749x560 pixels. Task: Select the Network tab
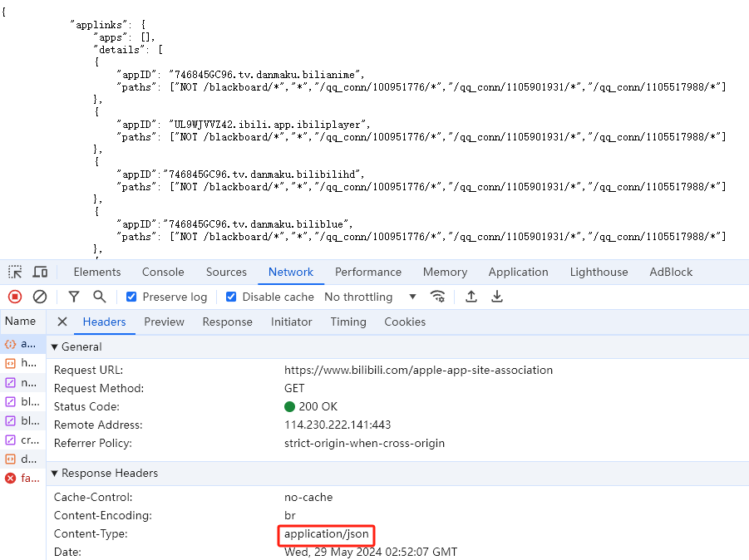coord(290,273)
